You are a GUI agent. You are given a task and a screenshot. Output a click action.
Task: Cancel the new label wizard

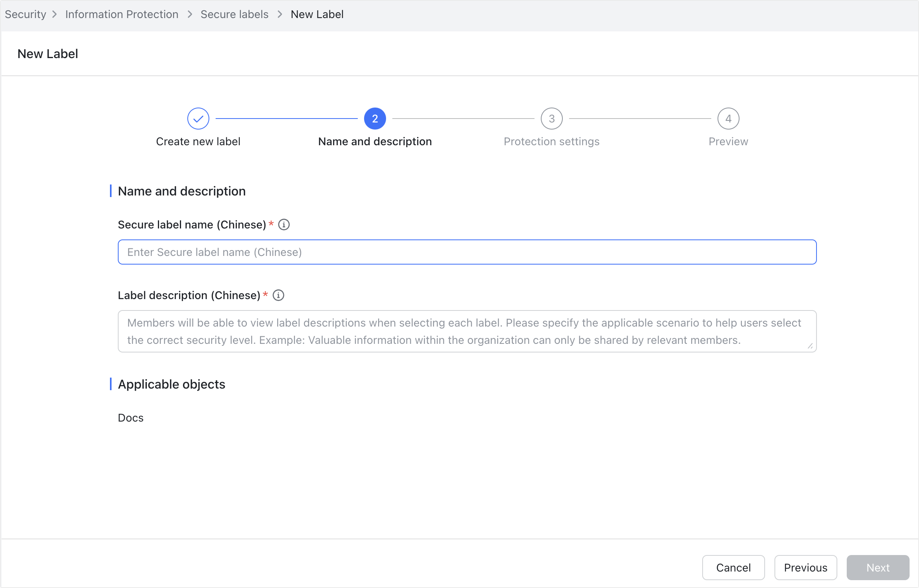click(733, 568)
